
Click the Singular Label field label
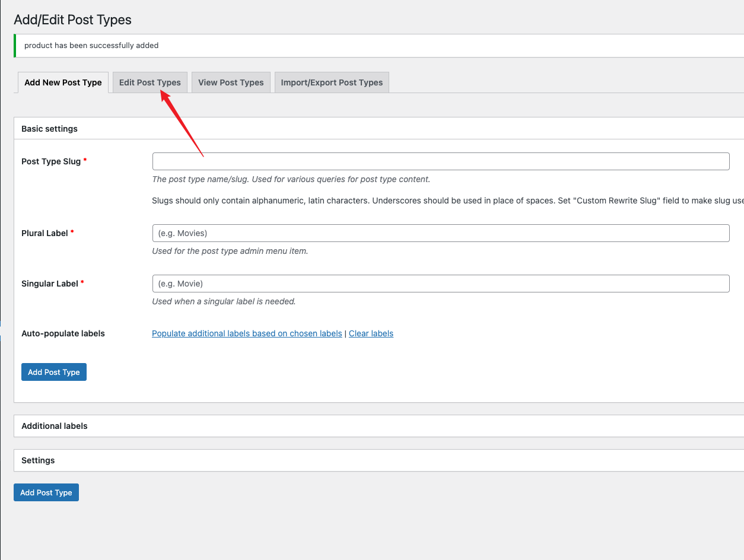pos(50,284)
